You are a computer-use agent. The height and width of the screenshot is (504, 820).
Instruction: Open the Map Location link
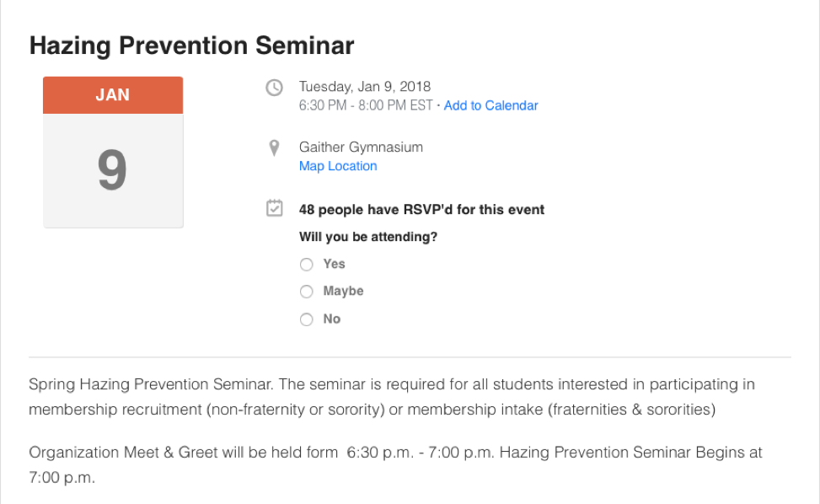click(x=338, y=166)
